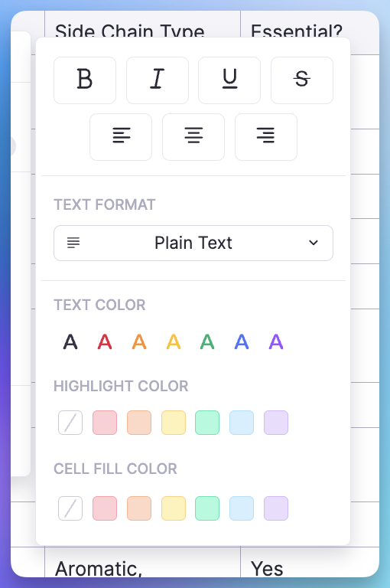Set text color to red
The image size is (390, 588).
105,341
